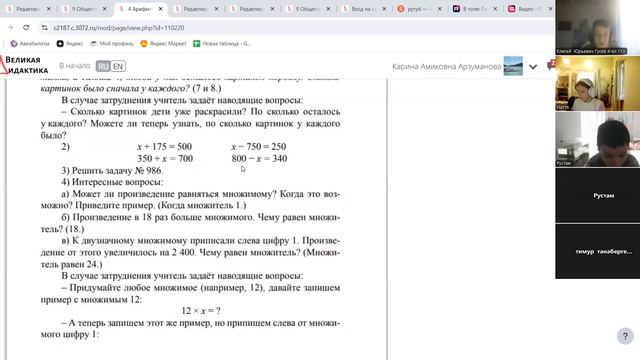Close the 4 Арифм tab

[x=160, y=9]
